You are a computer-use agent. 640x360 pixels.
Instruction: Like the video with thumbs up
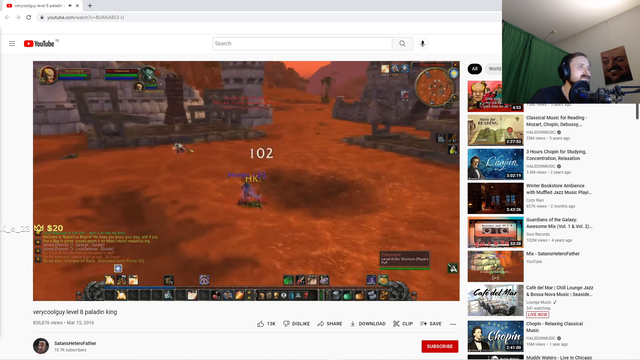pos(266,324)
